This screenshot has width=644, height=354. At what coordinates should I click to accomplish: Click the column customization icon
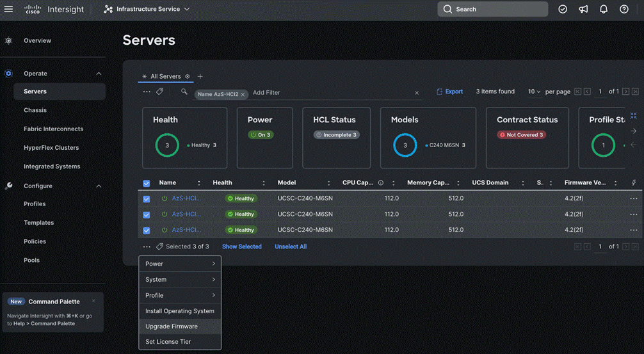coord(634,182)
